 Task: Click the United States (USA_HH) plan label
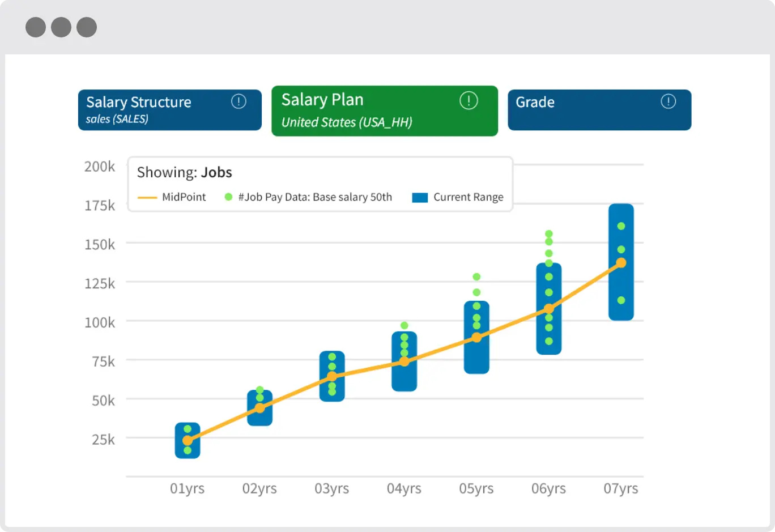[346, 122]
